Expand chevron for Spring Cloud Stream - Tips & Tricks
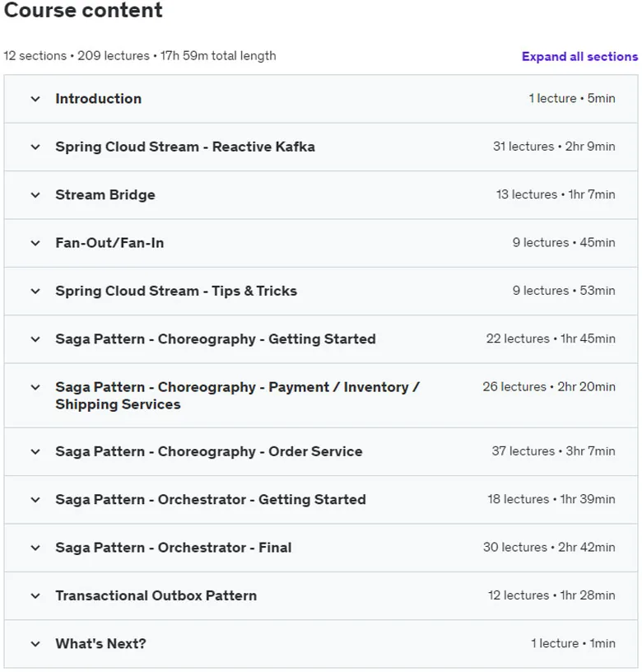The image size is (642, 672). [35, 291]
